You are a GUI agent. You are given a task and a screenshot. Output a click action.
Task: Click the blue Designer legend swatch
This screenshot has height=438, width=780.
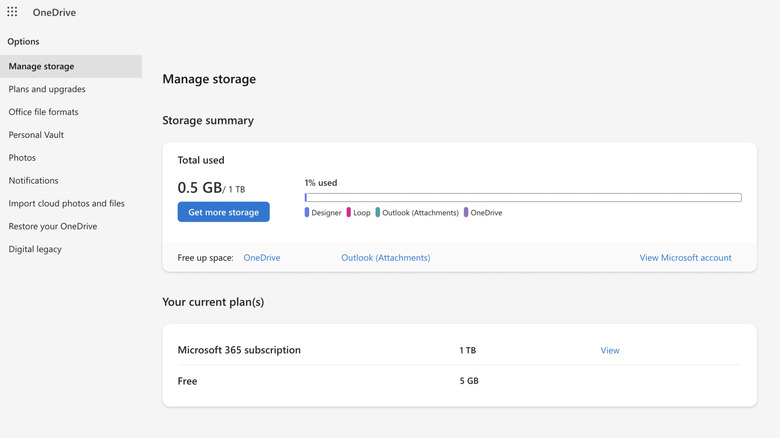[x=307, y=213]
